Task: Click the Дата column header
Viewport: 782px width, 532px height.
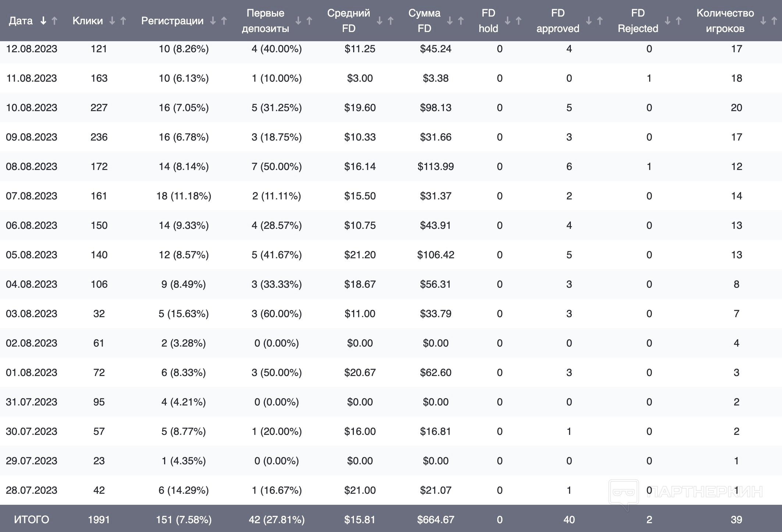Action: pyautogui.click(x=21, y=21)
